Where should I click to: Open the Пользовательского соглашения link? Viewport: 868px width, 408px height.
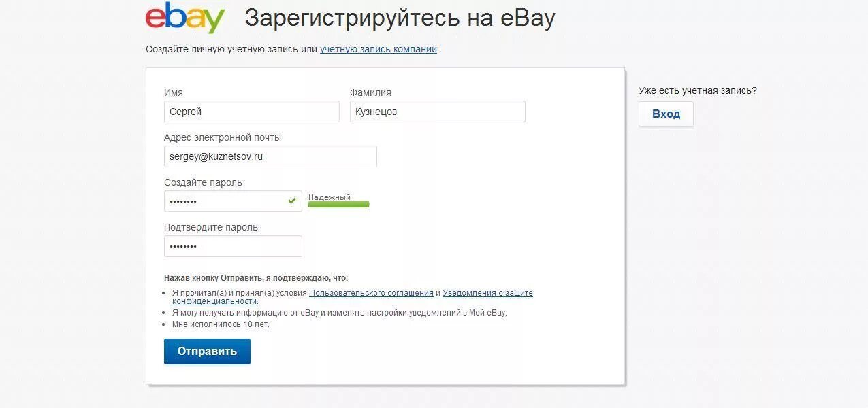pos(371,293)
